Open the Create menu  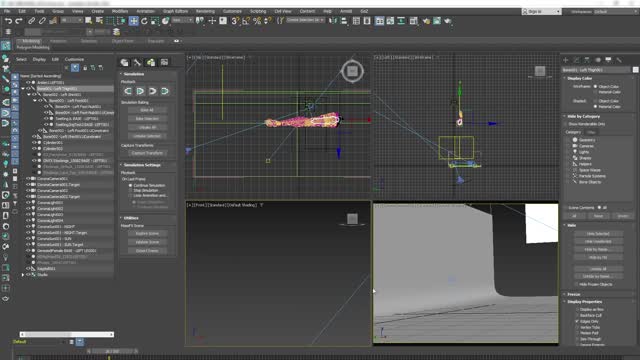[x=98, y=11]
